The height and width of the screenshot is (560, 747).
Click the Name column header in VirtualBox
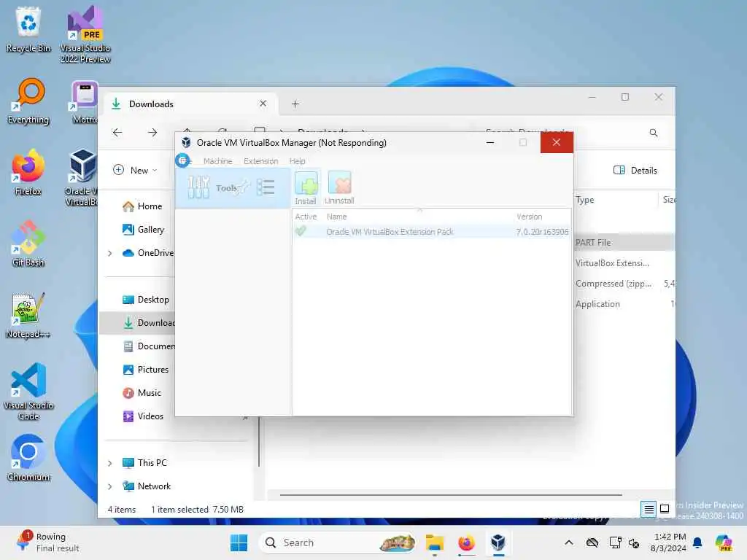336,217
